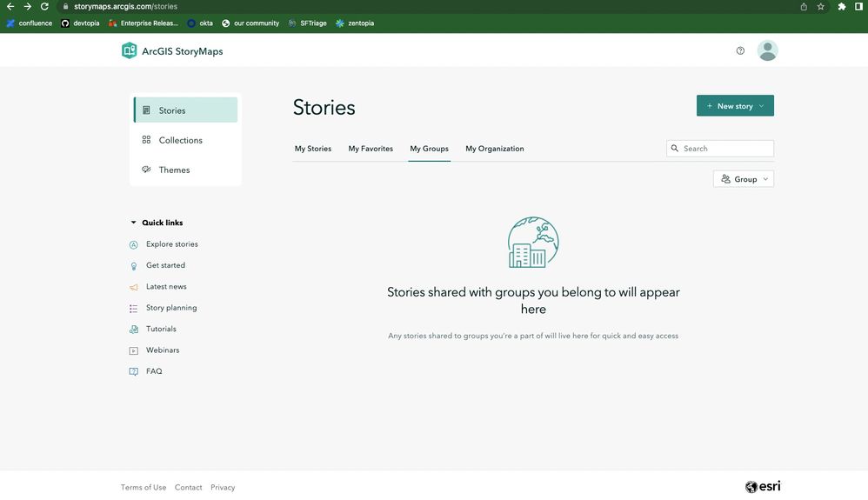Screen dimensions: 868x500
Task: Click the FAQ icon in Quick links
Action: coord(133,371)
